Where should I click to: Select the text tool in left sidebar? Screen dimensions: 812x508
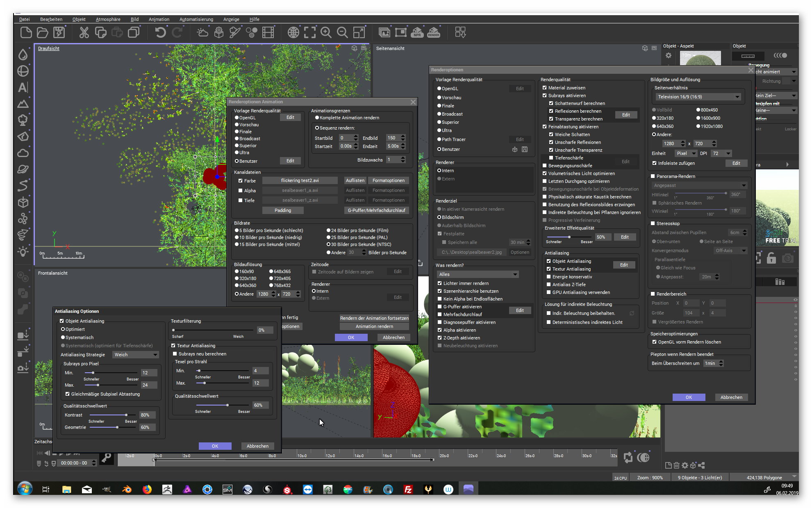pyautogui.click(x=23, y=87)
